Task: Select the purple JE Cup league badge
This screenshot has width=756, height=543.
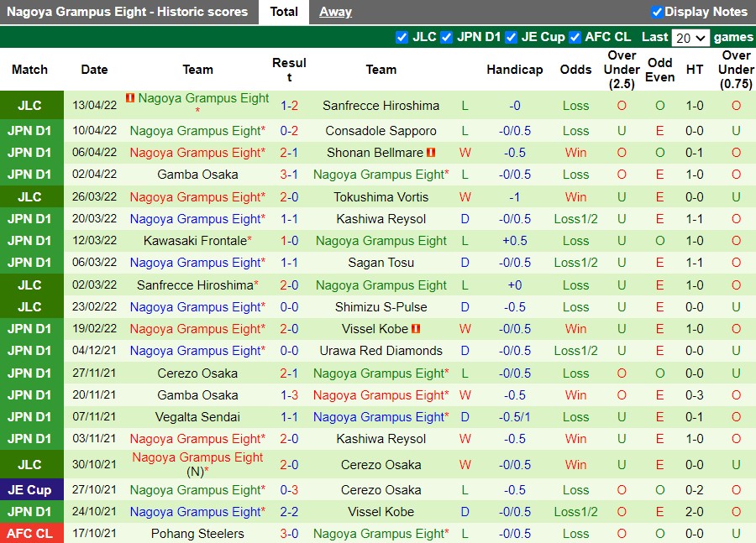Action: click(x=32, y=489)
